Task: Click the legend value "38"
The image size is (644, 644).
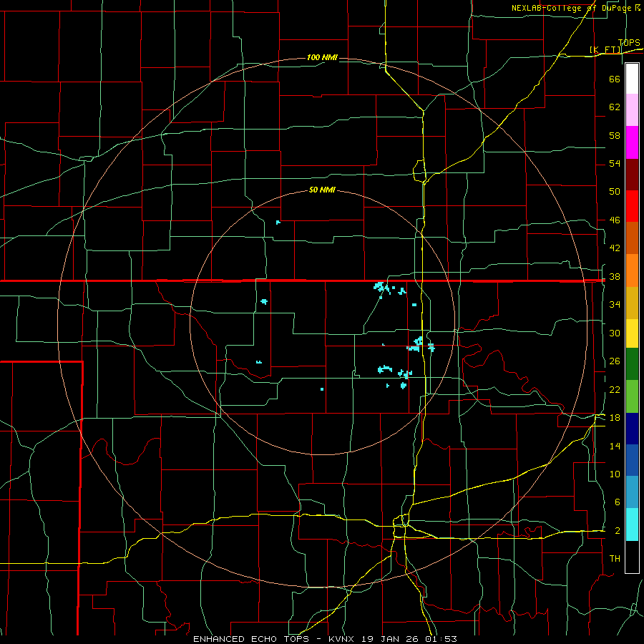Action: pyautogui.click(x=615, y=277)
